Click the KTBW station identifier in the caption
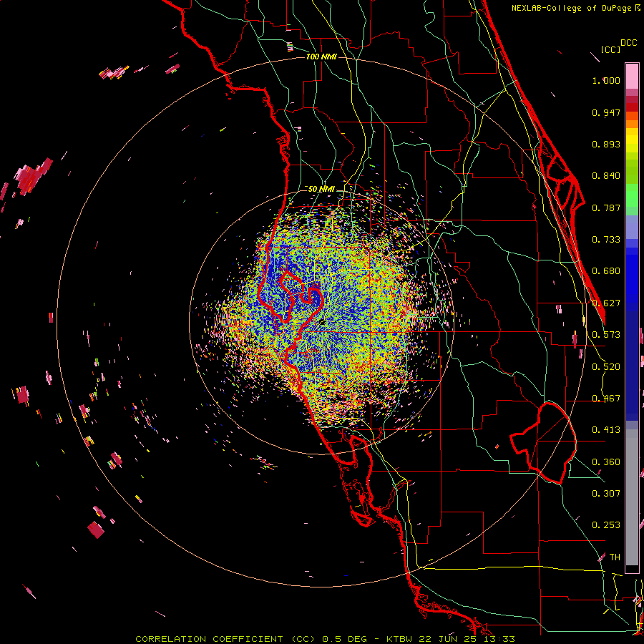Viewport: 644px width, 644px height. (x=401, y=639)
